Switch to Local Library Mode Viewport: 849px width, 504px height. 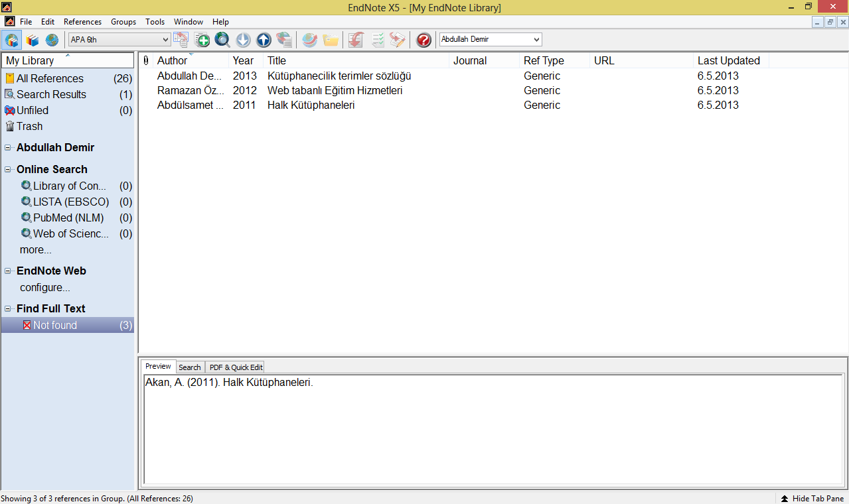point(32,40)
